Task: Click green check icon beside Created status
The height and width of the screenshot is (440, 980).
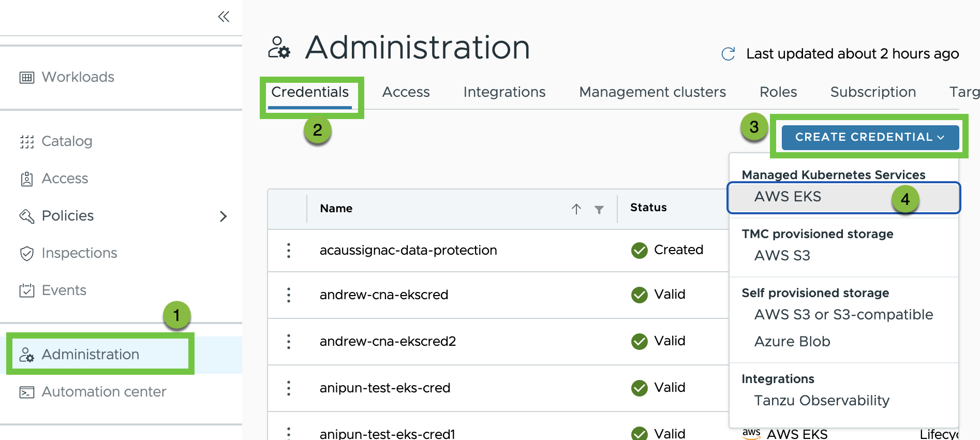Action: coord(640,251)
